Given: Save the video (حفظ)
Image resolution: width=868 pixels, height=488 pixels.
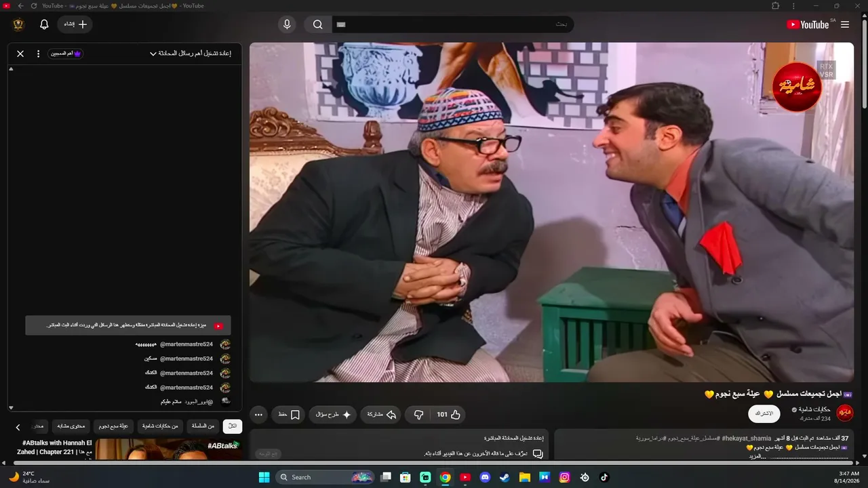Looking at the screenshot, I should pyautogui.click(x=289, y=414).
